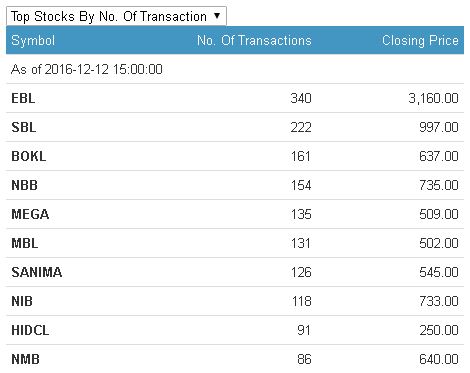Click the Symbol column header
Screen dimensions: 470x373
pyautogui.click(x=33, y=41)
